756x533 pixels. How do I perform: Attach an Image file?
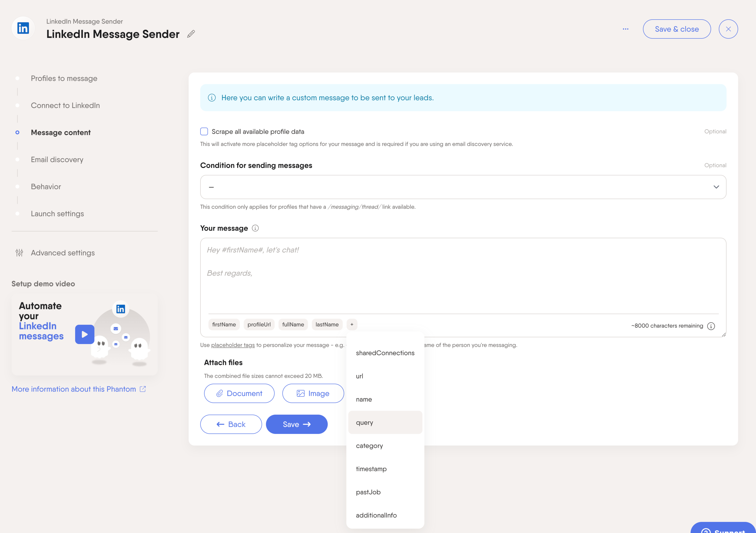click(x=313, y=393)
